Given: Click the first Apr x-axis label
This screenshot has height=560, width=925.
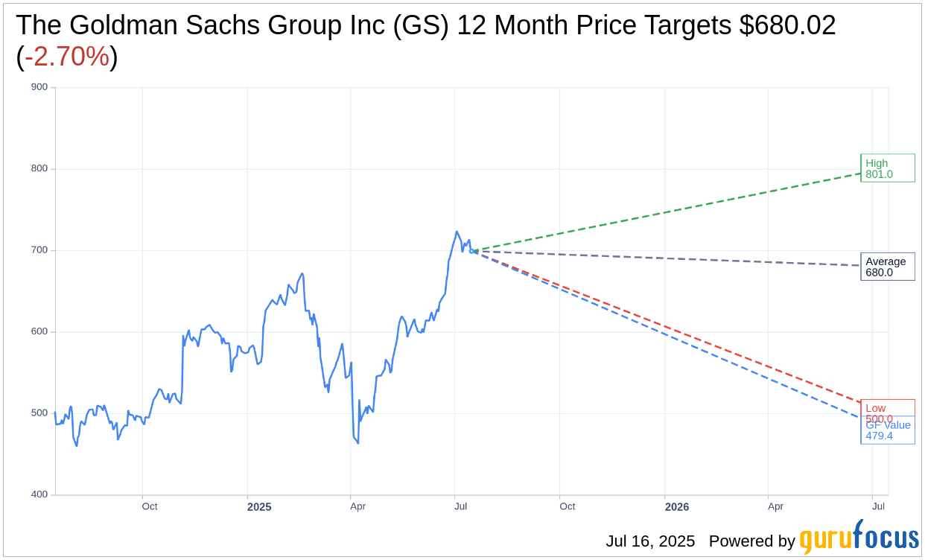Looking at the screenshot, I should point(357,506).
